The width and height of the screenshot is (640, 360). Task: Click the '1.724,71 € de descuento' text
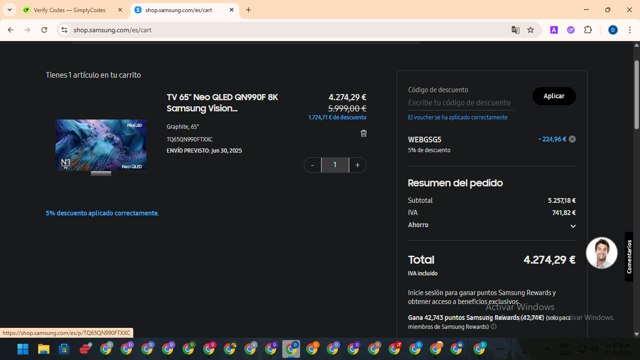click(x=337, y=118)
